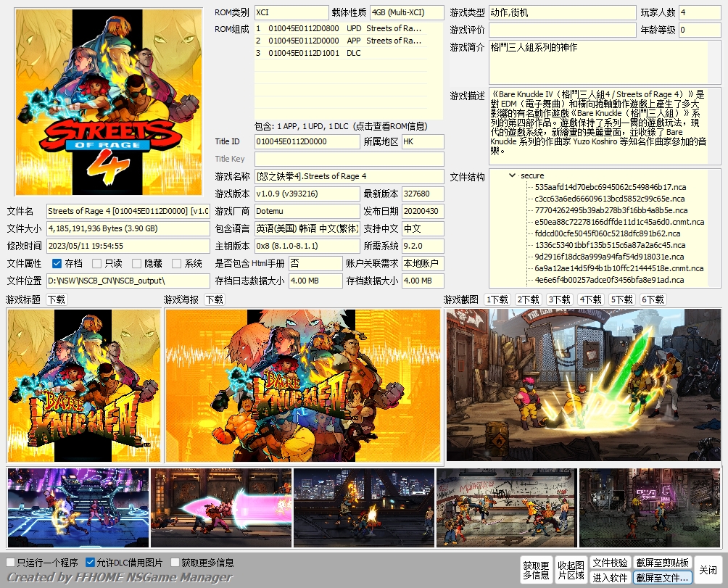This screenshot has width=728, height=588.
Task: Click the 所需系统 9.2.0 field
Action: (x=423, y=246)
